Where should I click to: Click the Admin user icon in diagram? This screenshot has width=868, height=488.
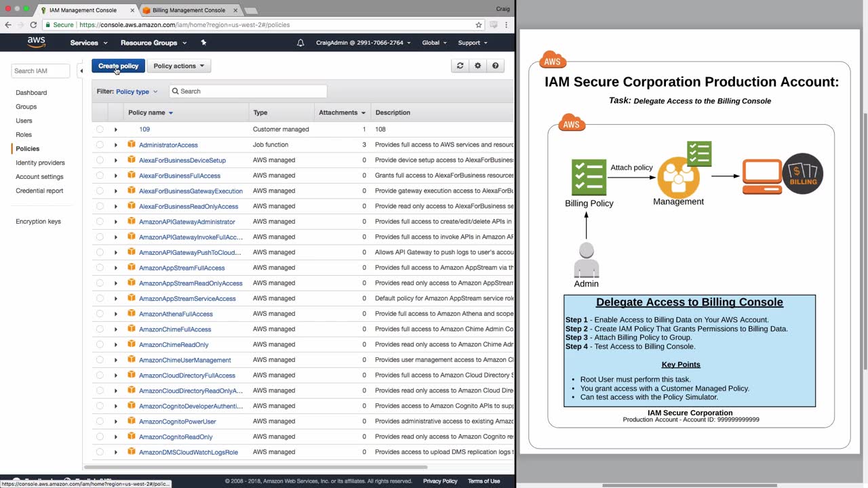click(x=587, y=260)
